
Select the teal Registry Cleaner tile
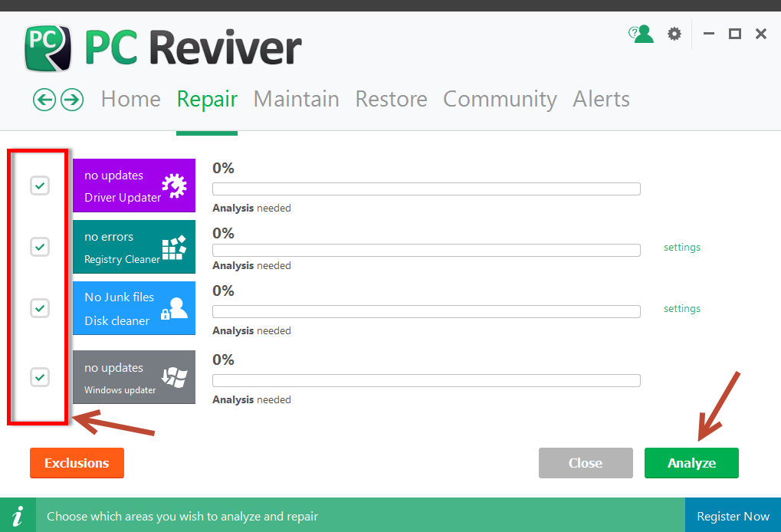pyautogui.click(x=134, y=247)
